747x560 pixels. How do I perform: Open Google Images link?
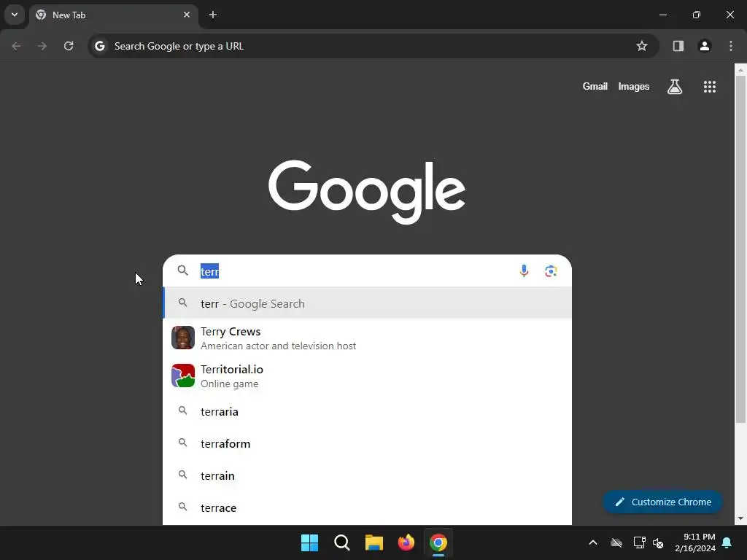pos(634,87)
